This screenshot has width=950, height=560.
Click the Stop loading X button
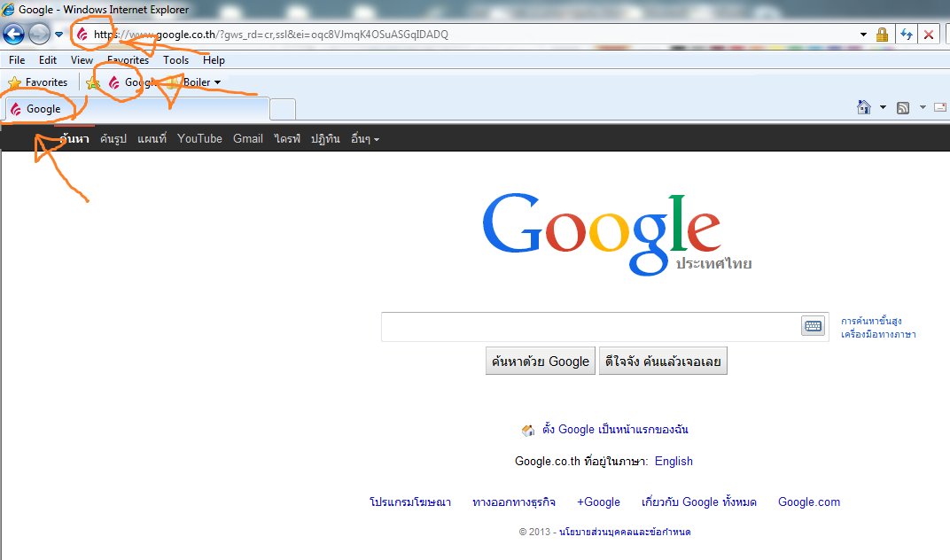pos(928,35)
